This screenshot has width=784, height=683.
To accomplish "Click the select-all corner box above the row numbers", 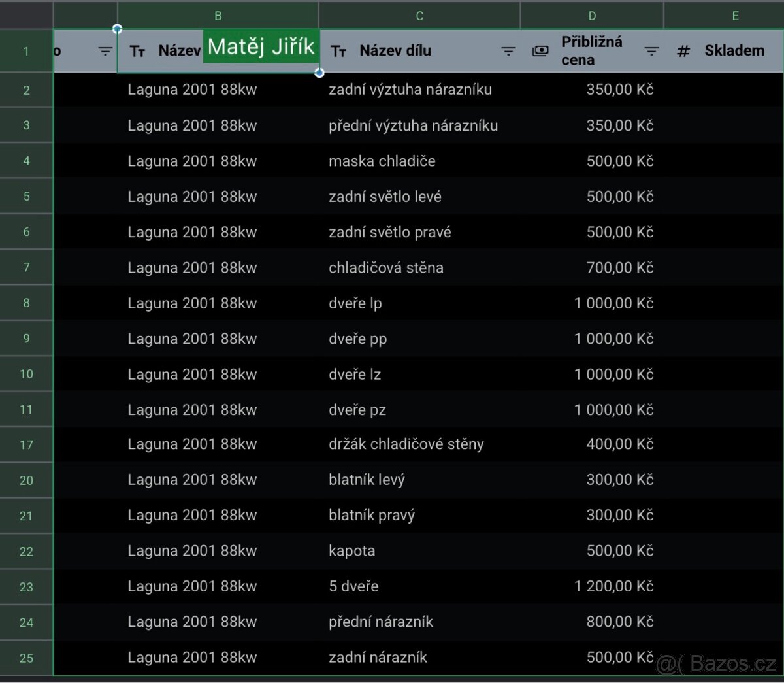I will pos(26,14).
